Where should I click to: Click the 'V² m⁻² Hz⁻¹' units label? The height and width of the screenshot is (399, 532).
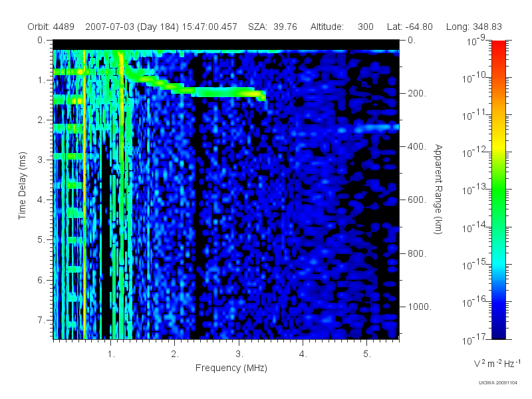(x=497, y=363)
